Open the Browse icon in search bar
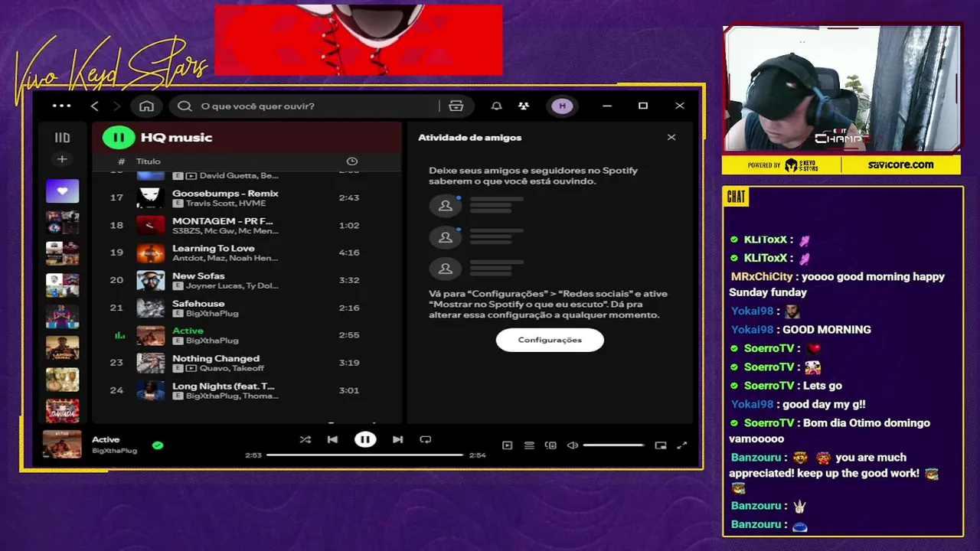980x551 pixels. tap(456, 106)
